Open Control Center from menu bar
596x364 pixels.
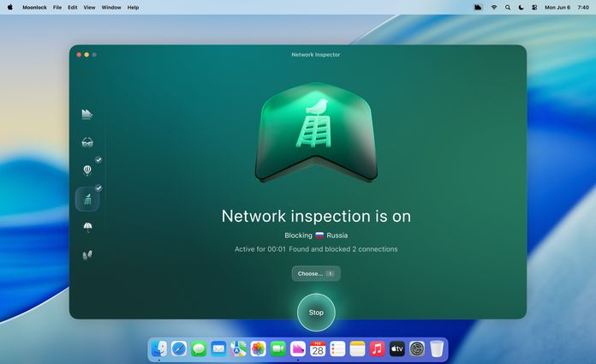click(534, 7)
